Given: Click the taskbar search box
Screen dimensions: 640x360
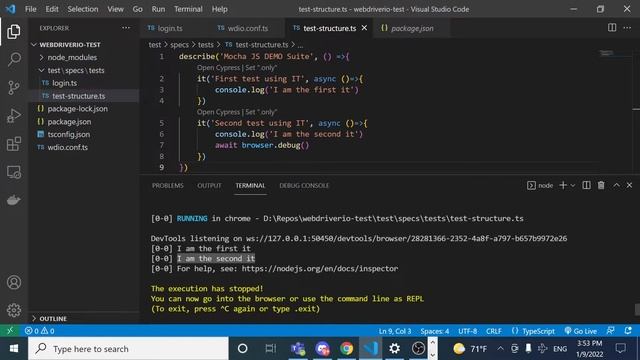Looking at the screenshot, I should click(x=128, y=349).
